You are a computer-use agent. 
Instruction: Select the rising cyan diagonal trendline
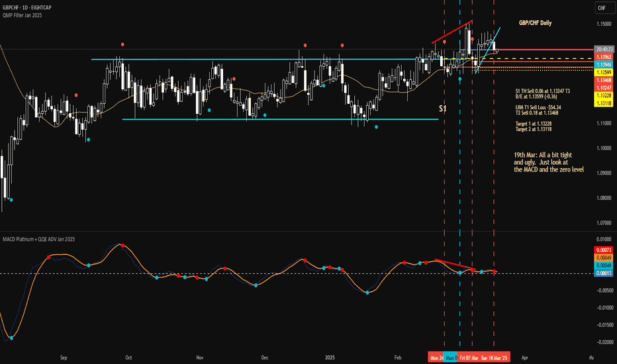pos(488,50)
